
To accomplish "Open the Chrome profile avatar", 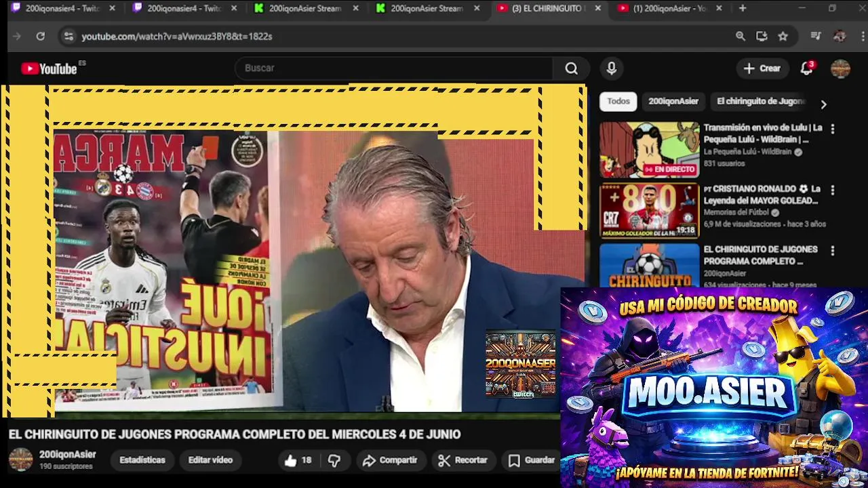I will click(840, 37).
